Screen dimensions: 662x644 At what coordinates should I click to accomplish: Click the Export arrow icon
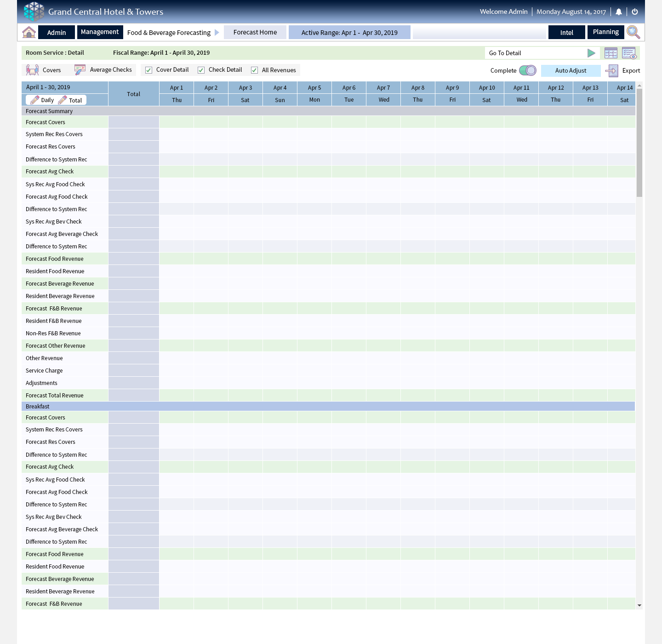click(x=612, y=70)
